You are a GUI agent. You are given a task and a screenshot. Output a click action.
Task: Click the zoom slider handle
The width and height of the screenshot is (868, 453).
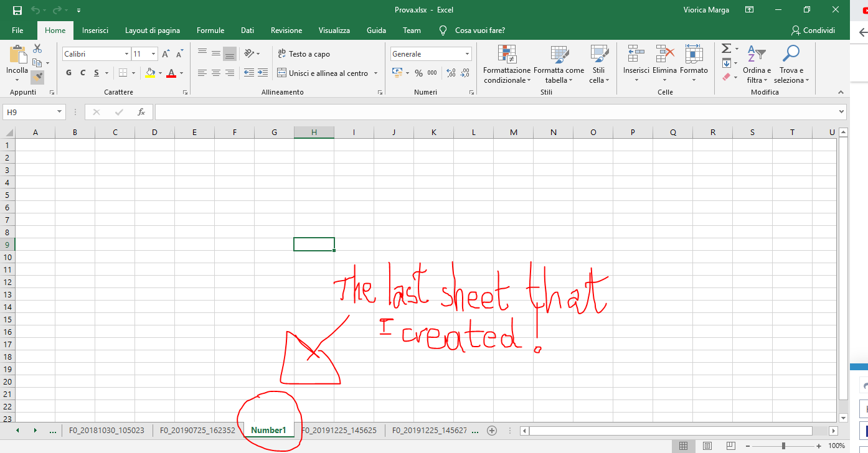783,446
